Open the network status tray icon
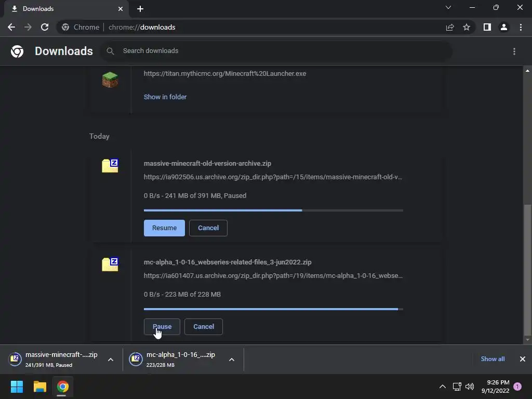Screen dimensions: 532x399 pos(457,387)
